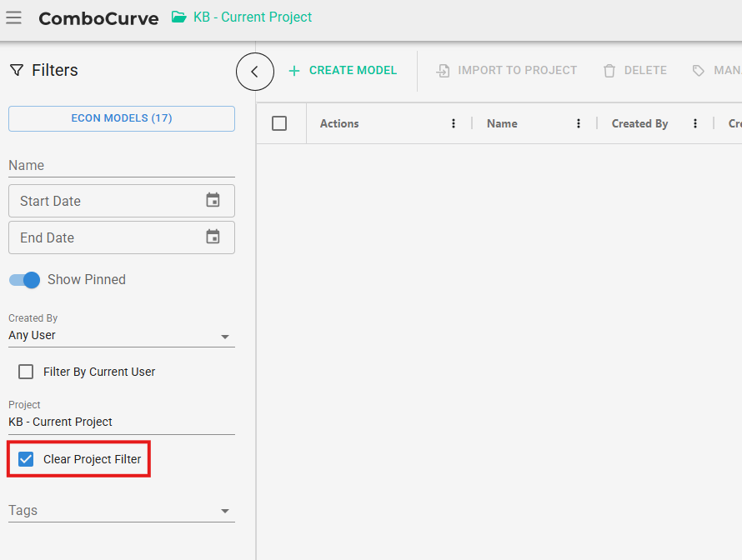Open Start Date calendar picker icon
Image resolution: width=742 pixels, height=560 pixels.
[213, 201]
